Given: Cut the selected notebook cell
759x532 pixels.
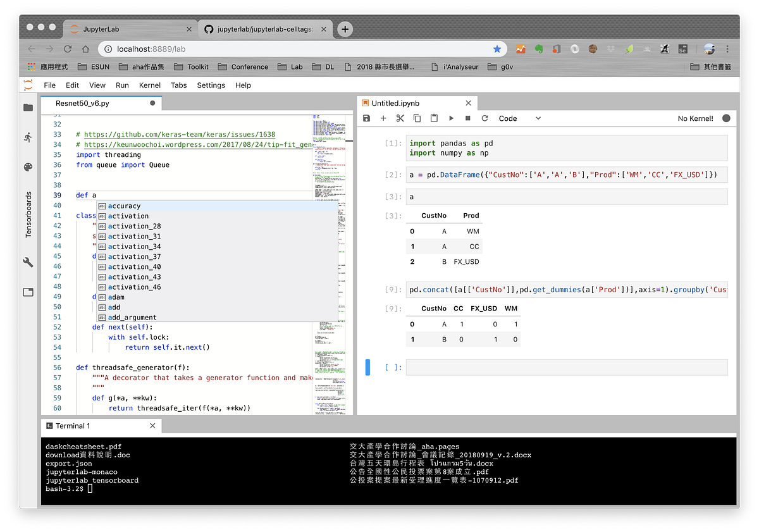Looking at the screenshot, I should tap(400, 118).
